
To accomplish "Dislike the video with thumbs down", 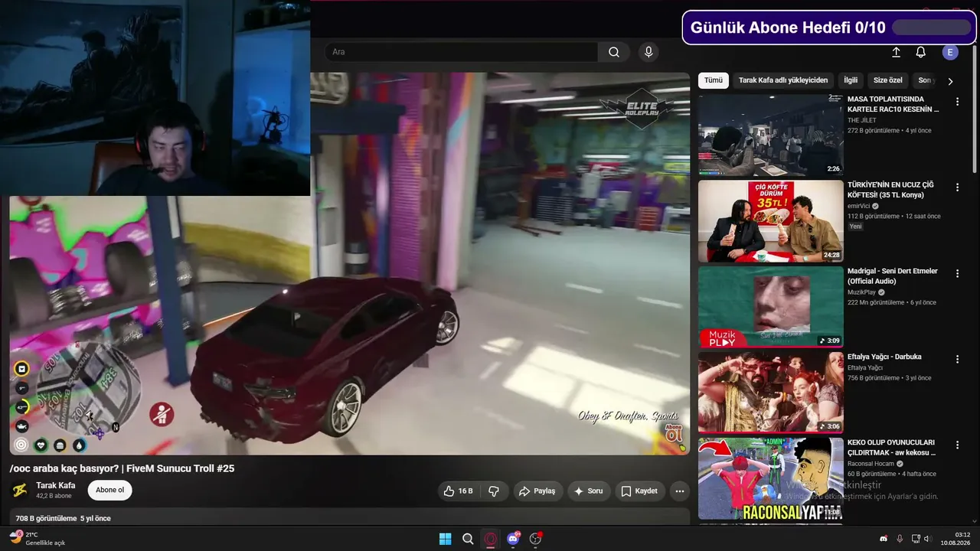I will (x=495, y=491).
